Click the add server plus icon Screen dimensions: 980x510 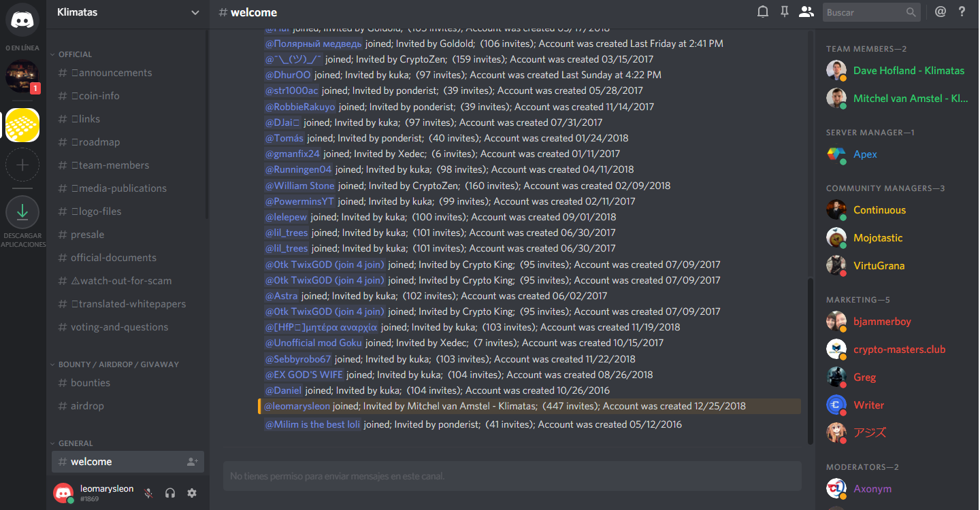click(x=22, y=165)
